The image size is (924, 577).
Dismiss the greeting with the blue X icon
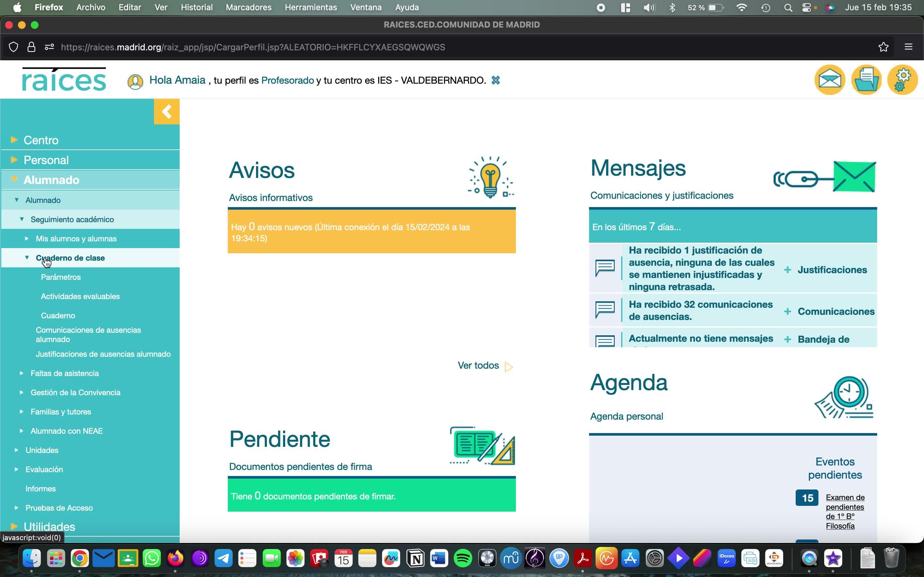coord(496,80)
